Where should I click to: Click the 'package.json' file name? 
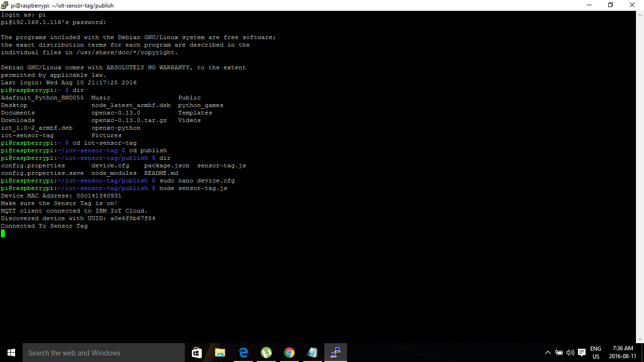click(167, 165)
